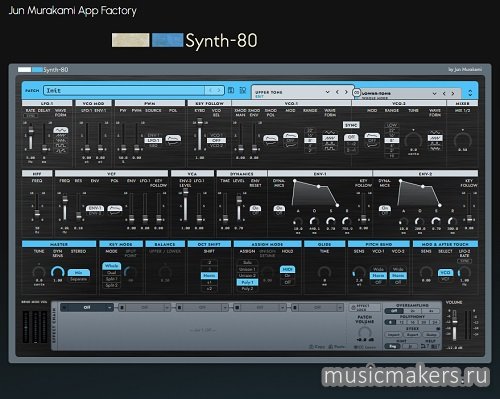Click the Master Tune knob

point(39,273)
